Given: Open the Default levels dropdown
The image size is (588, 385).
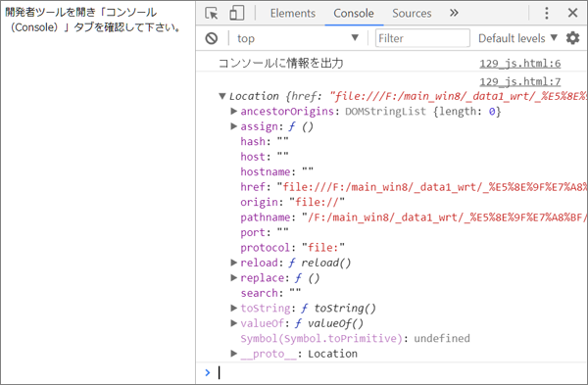Looking at the screenshot, I should [517, 38].
